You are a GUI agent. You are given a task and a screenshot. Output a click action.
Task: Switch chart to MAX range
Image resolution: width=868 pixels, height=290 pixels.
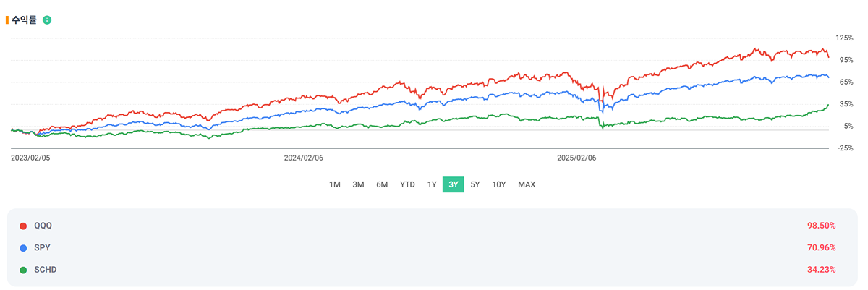pos(527,184)
